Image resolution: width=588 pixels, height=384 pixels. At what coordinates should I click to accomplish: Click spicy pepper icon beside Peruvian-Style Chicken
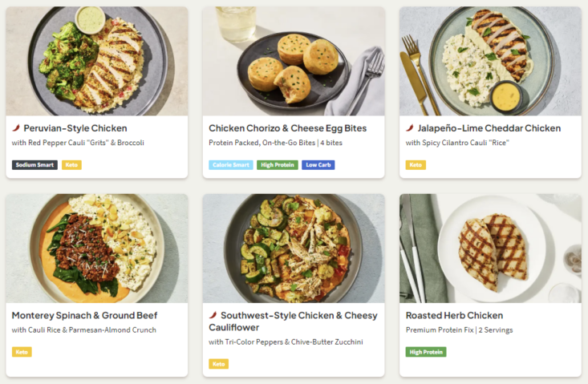16,128
